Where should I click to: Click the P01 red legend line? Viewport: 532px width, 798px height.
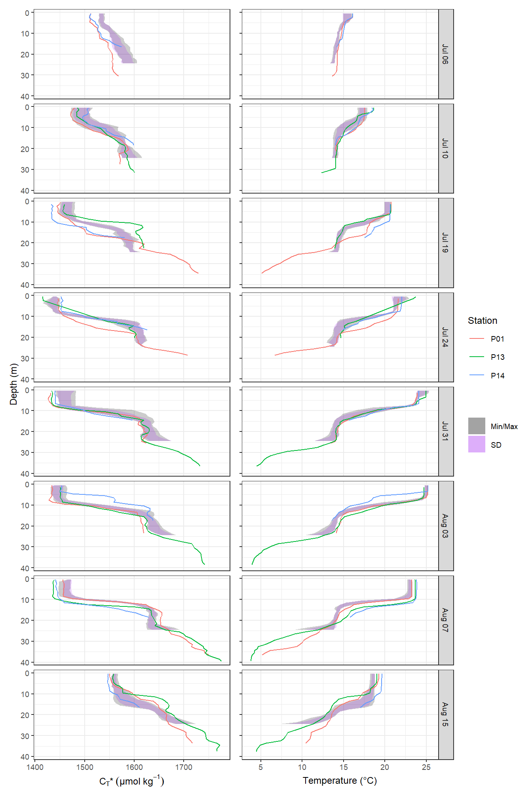tap(477, 339)
